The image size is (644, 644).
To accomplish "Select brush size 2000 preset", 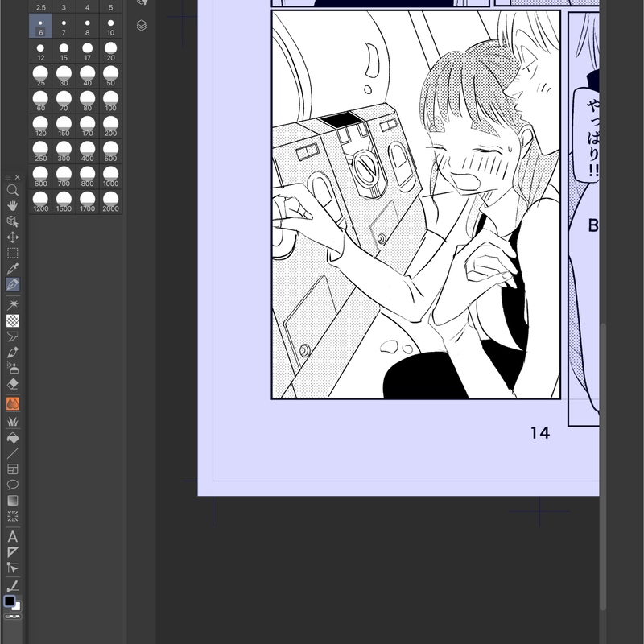I will click(110, 201).
